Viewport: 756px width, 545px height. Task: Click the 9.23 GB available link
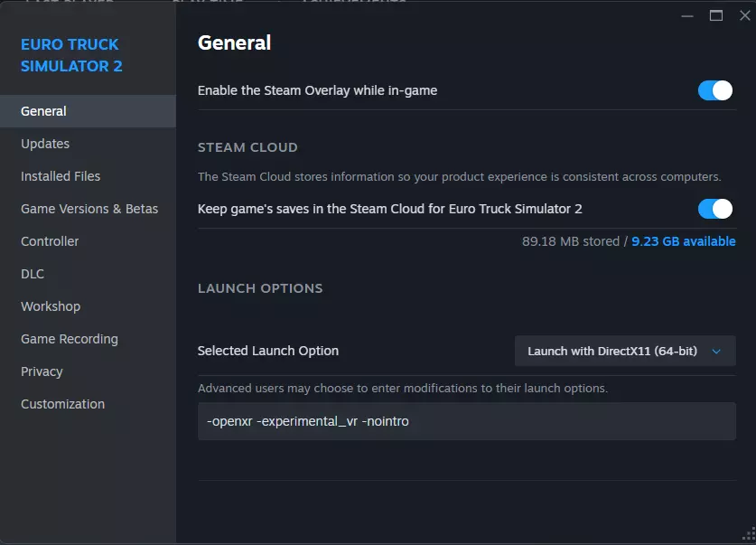[683, 241]
